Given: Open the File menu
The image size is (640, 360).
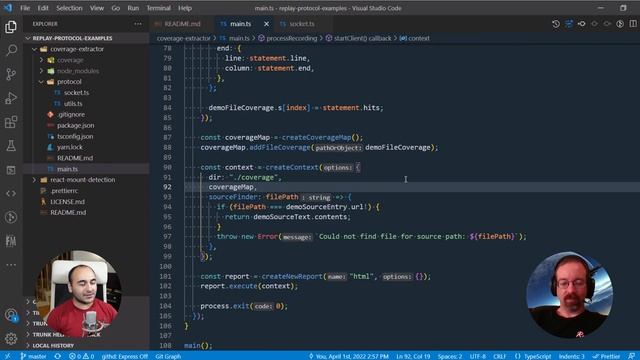Looking at the screenshot, I should pyautogui.click(x=25, y=8).
